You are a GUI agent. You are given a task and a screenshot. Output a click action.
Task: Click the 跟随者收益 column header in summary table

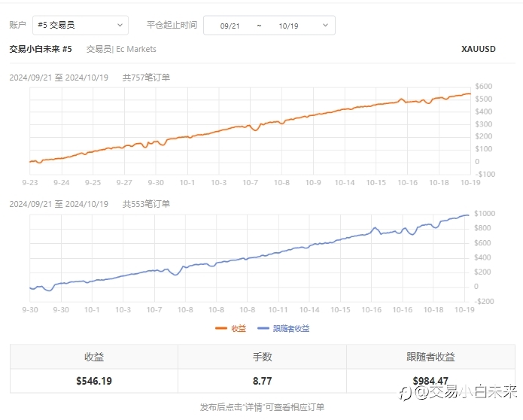tap(430, 357)
